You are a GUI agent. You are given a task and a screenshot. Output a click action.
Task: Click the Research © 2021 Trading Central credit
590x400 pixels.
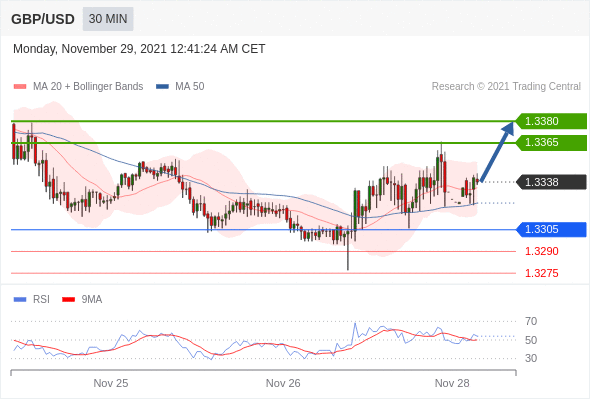click(506, 87)
